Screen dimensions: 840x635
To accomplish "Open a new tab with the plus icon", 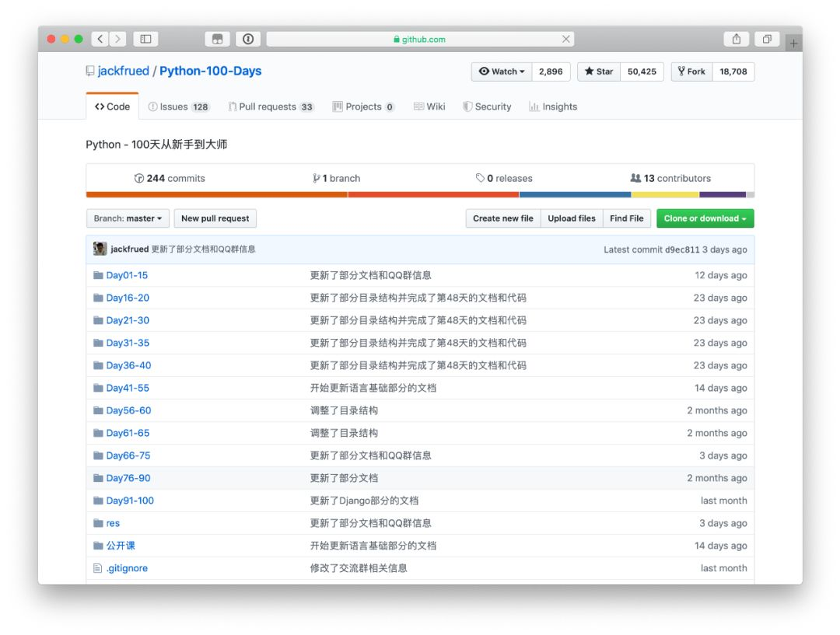I will (x=793, y=43).
